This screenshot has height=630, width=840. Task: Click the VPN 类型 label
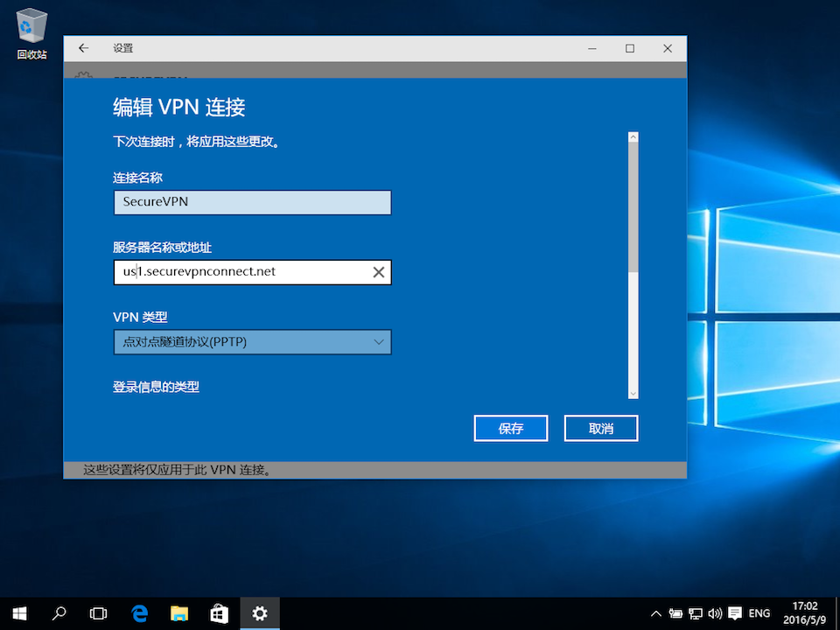(x=140, y=317)
